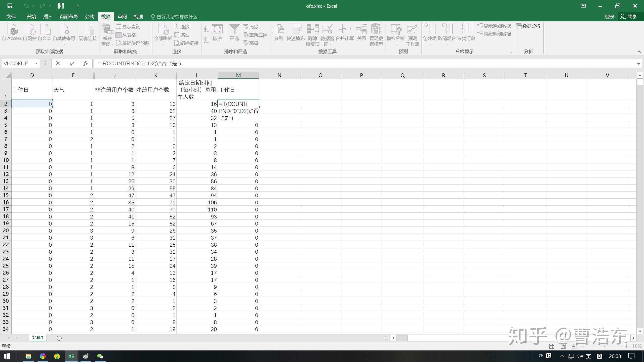Collapse the ribbon with the arrow
This screenshot has height=362, width=644.
tap(639, 52)
